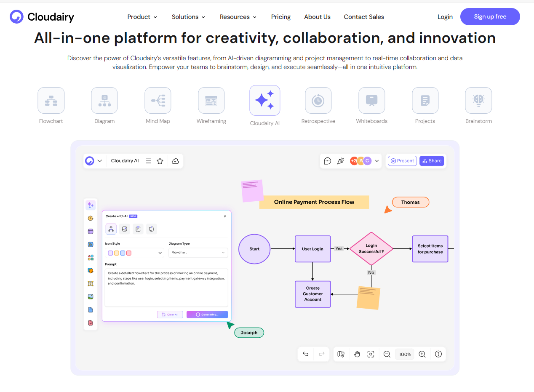
Task: Open the Pricing page
Action: 281,17
